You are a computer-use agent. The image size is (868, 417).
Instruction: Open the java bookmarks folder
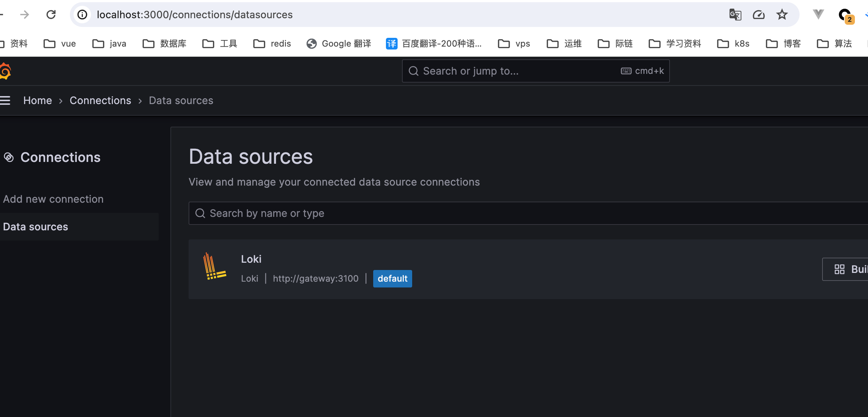click(109, 44)
